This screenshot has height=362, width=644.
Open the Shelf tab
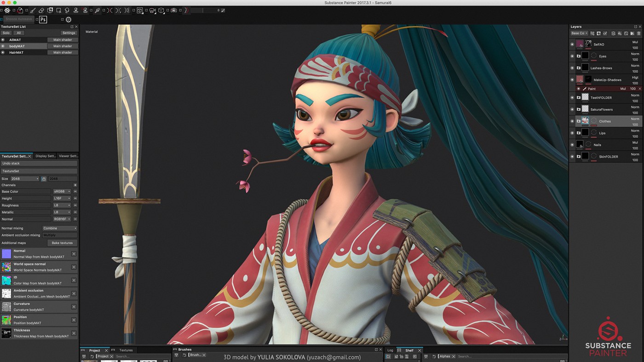[x=409, y=351]
